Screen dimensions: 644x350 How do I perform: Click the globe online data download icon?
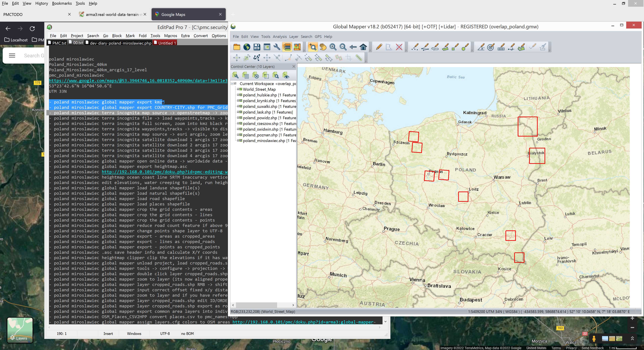(x=247, y=47)
